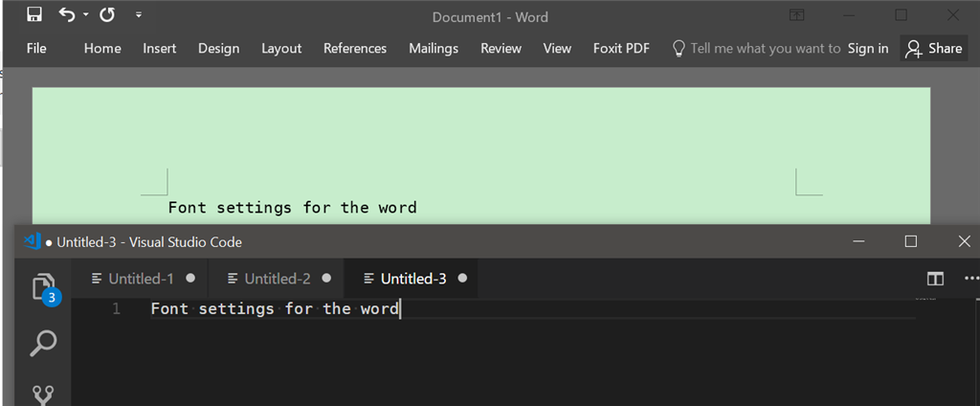Click the Split Editor icon in VS Code

point(935,279)
